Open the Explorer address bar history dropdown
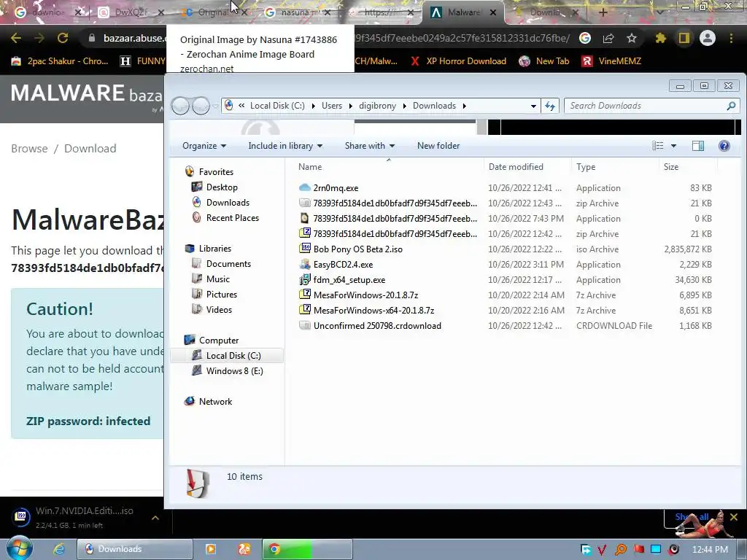 coord(533,106)
